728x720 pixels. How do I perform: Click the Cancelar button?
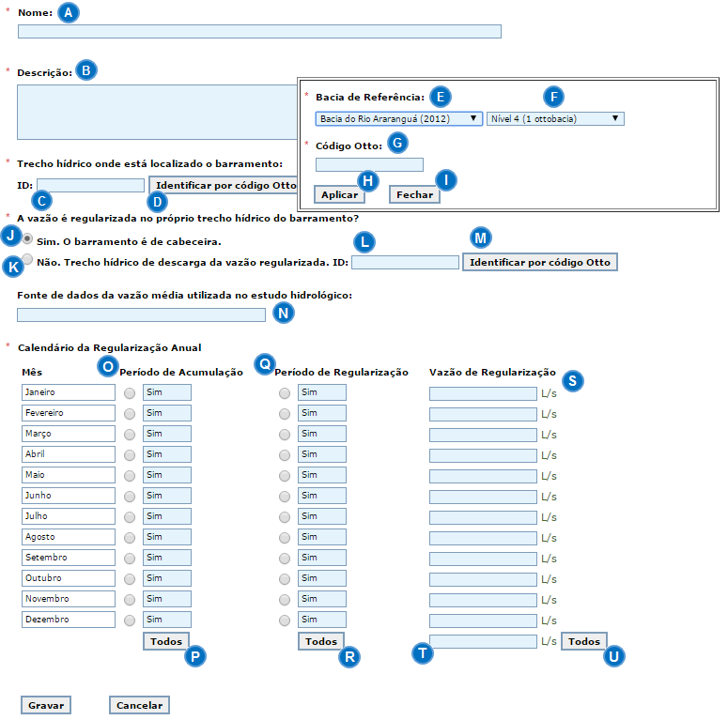point(139,705)
